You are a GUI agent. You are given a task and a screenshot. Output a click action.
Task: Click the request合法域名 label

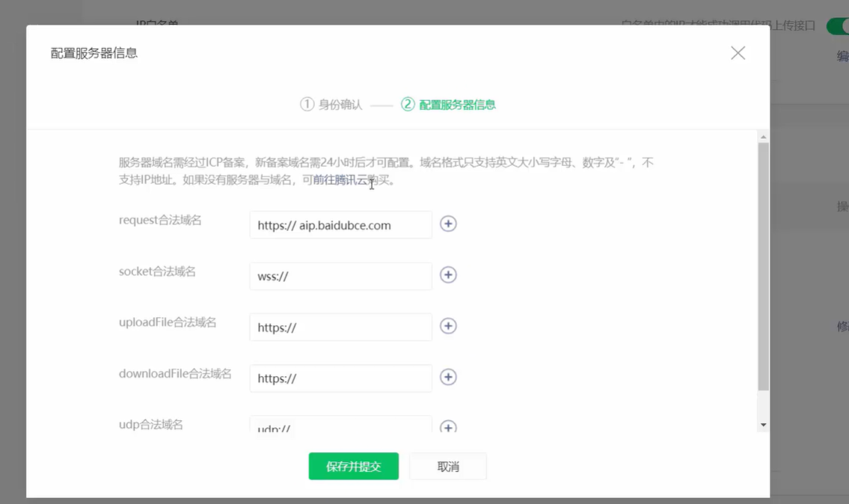160,220
